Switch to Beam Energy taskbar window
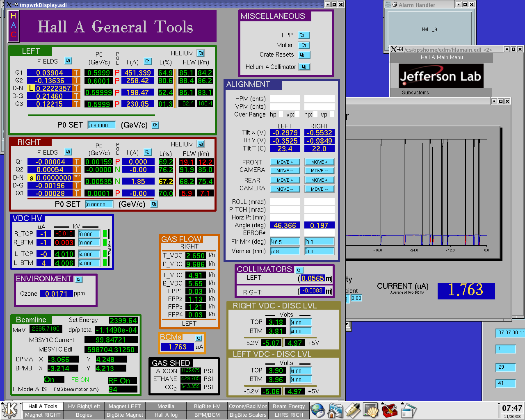This screenshot has height=420, width=525. pos(289,406)
